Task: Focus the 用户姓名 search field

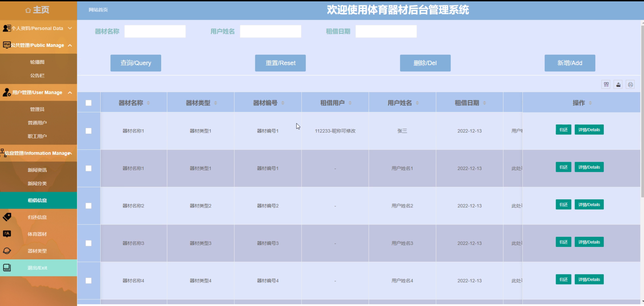Action: 271,31
